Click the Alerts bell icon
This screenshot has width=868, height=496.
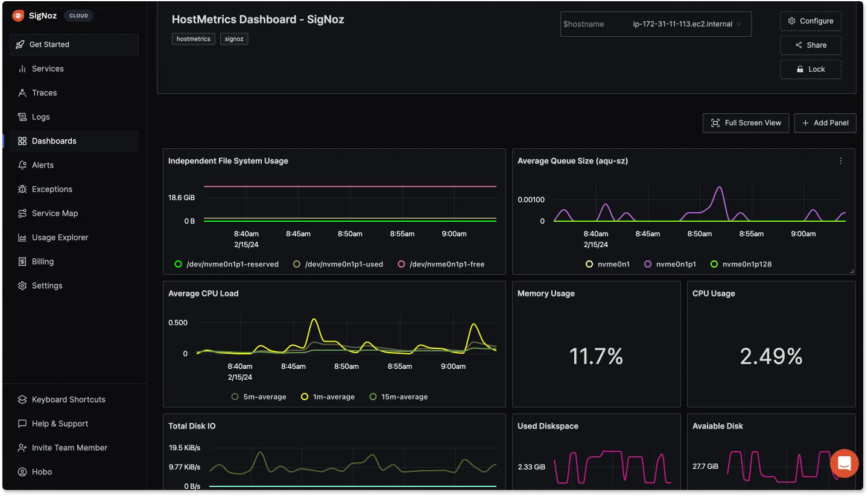pos(22,165)
